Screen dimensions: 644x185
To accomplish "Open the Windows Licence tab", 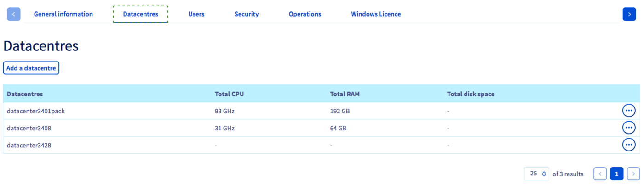I will point(376,14).
